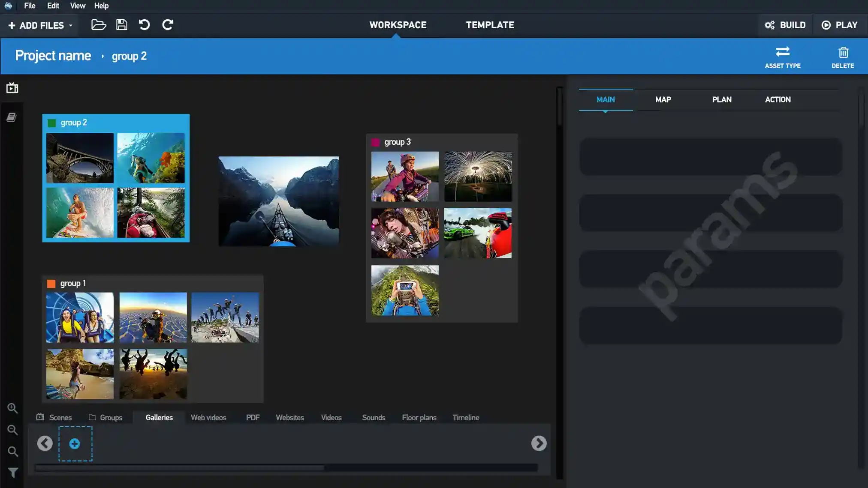Switch to the TEMPLATE tab
Image resolution: width=868 pixels, height=488 pixels.
tap(490, 25)
